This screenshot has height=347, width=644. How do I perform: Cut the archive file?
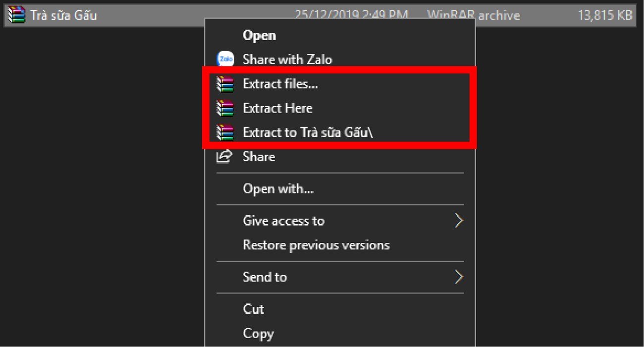coord(253,309)
